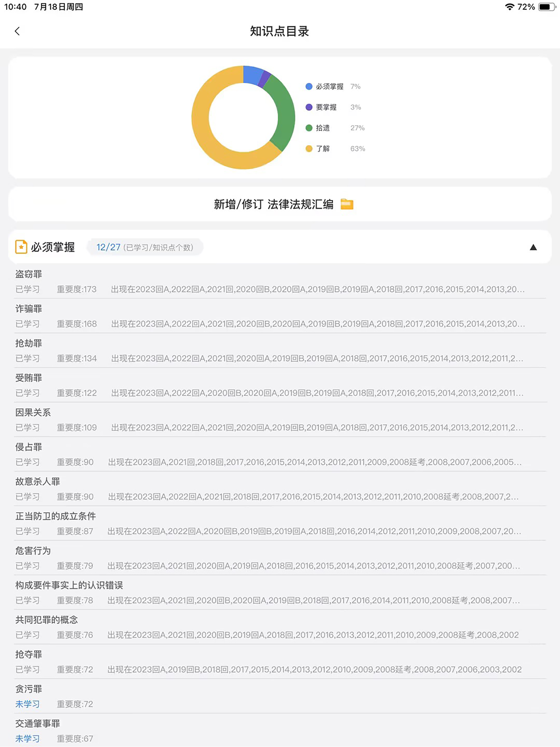Click 已学习 status under 盗窃罪
This screenshot has width=560, height=747.
(x=27, y=289)
